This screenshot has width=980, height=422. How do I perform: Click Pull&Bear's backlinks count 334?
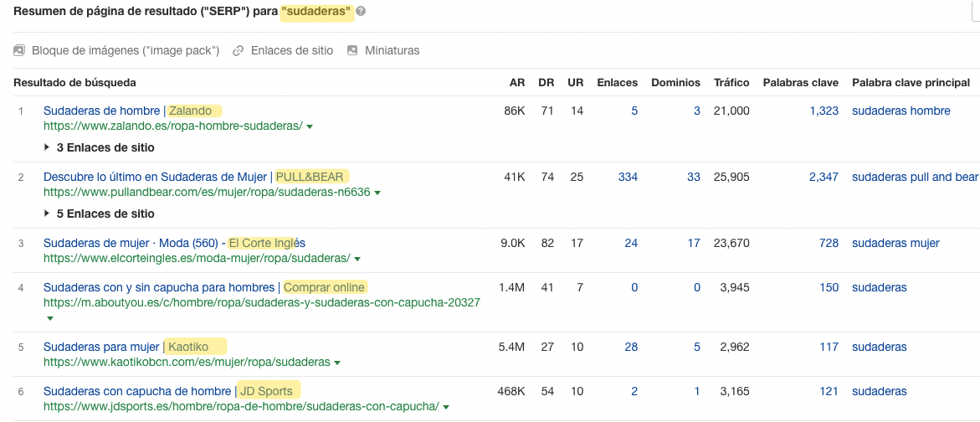[x=629, y=177]
